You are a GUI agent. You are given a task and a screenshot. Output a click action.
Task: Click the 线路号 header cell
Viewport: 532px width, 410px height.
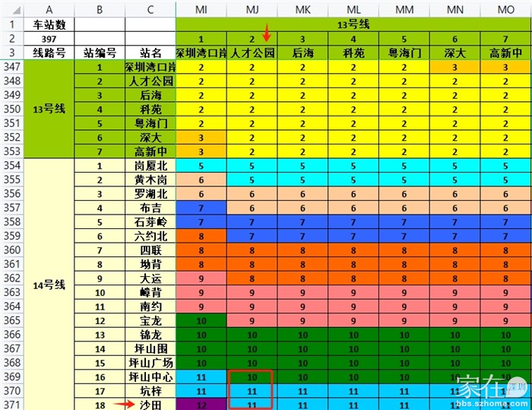pyautogui.click(x=49, y=52)
